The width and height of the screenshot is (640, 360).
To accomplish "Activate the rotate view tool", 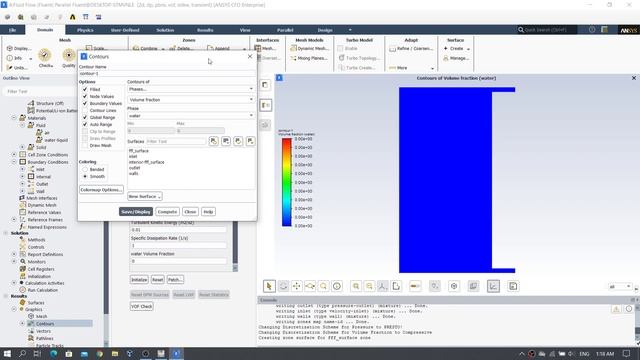I will click(x=283, y=286).
